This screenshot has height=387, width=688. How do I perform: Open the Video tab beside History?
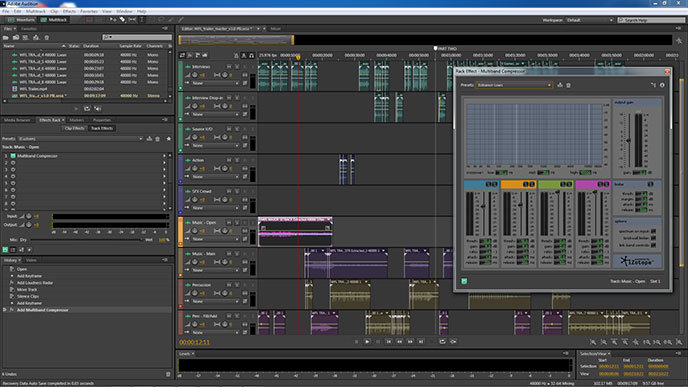point(31,260)
